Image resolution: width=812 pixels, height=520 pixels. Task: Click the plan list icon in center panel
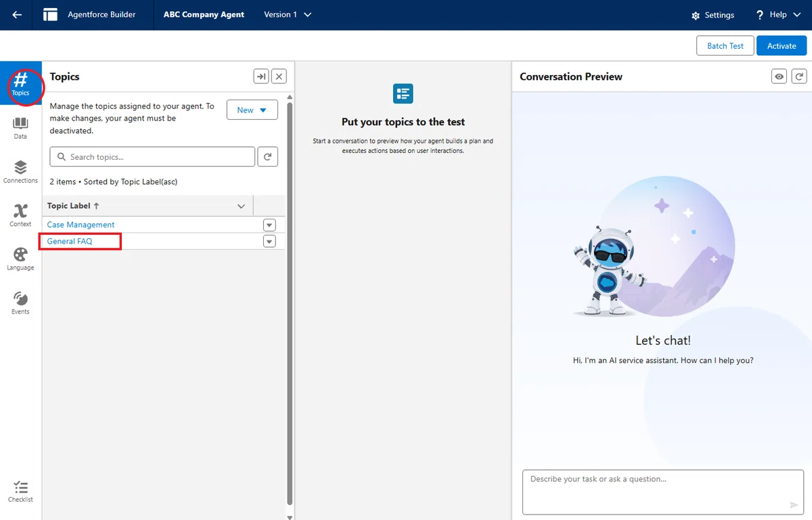click(403, 93)
